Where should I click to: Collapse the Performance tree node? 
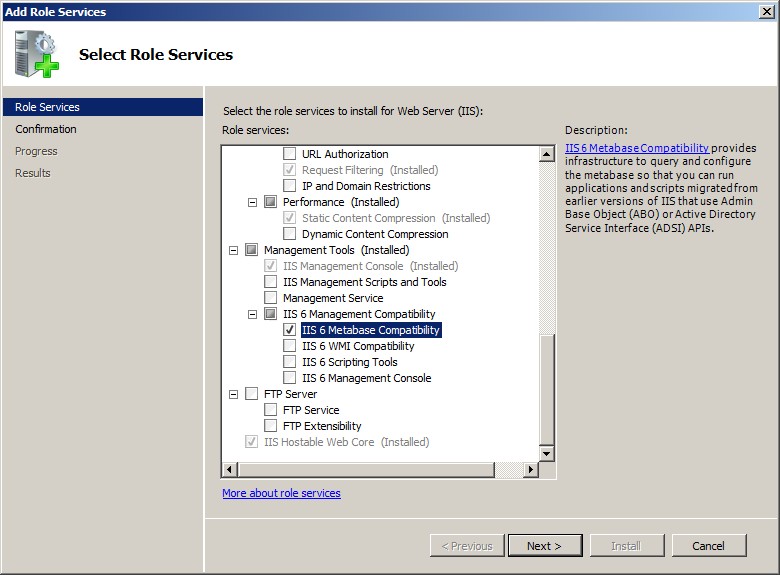pyautogui.click(x=253, y=202)
